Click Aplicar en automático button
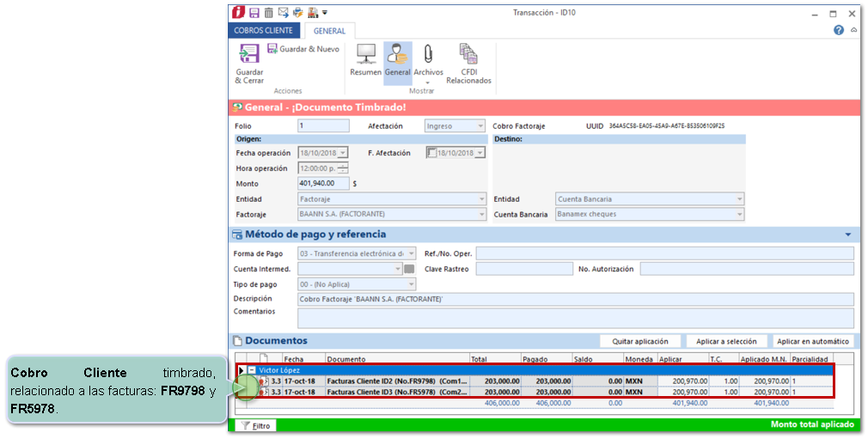Screen dimensions: 868x439 813,341
